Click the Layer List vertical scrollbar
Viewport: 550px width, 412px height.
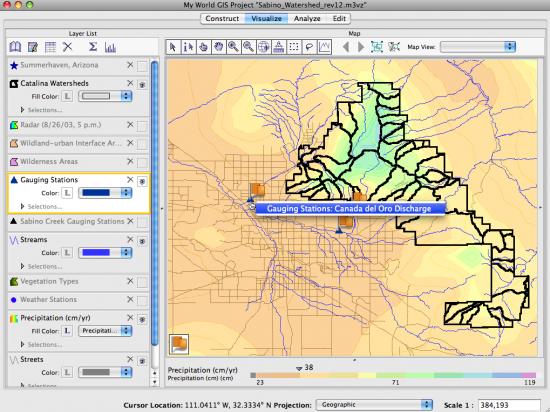154,203
